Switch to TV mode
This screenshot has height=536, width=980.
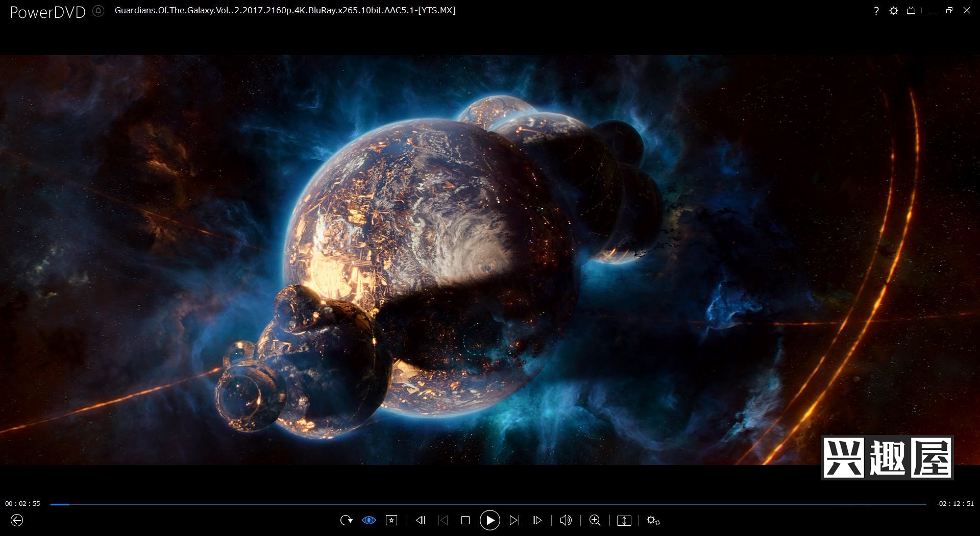coord(911,11)
